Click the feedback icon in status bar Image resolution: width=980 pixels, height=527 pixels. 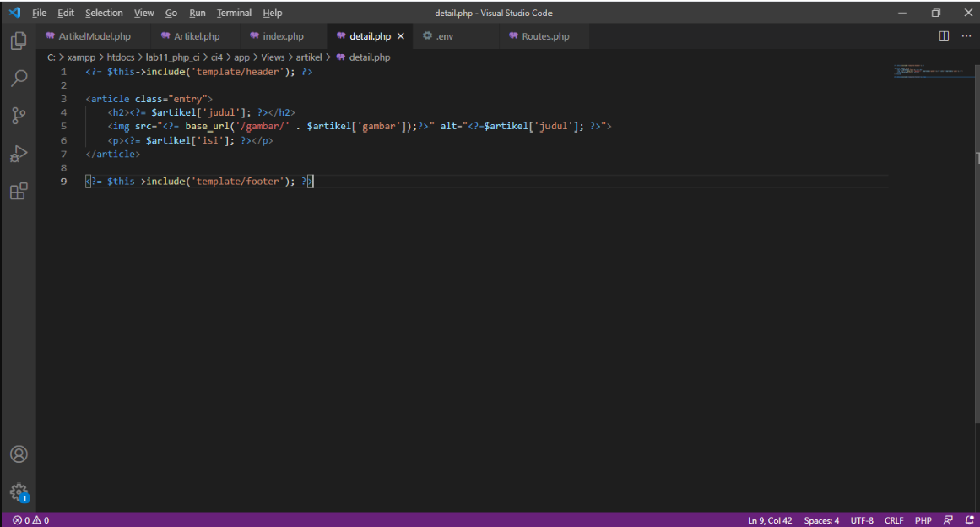pyautogui.click(x=948, y=520)
